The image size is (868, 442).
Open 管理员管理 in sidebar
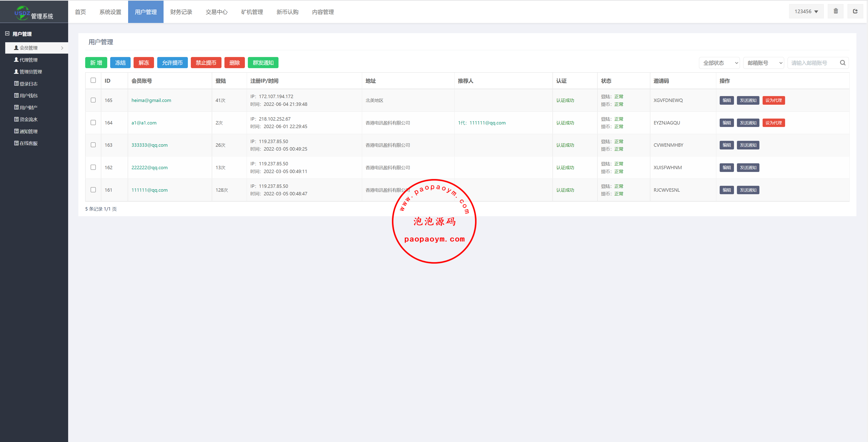click(30, 72)
